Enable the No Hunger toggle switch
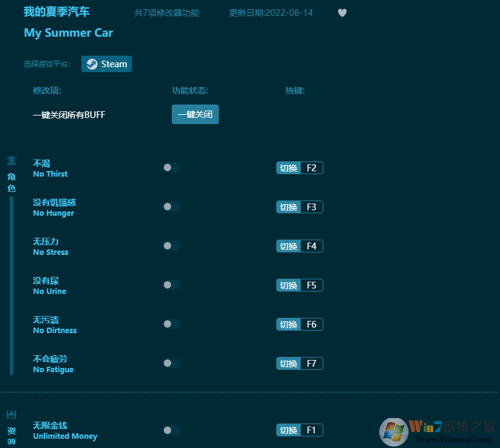The height and width of the screenshot is (448, 500). click(172, 207)
